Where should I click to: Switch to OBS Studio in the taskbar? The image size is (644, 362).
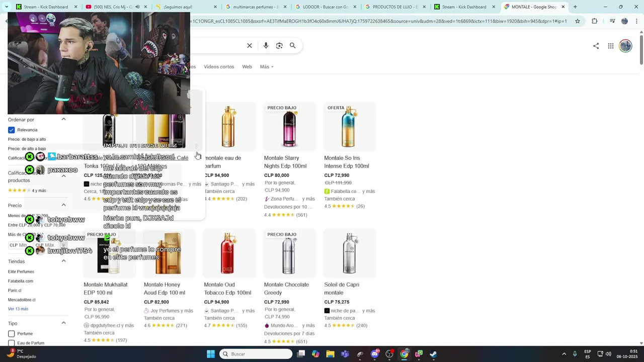tap(389, 354)
